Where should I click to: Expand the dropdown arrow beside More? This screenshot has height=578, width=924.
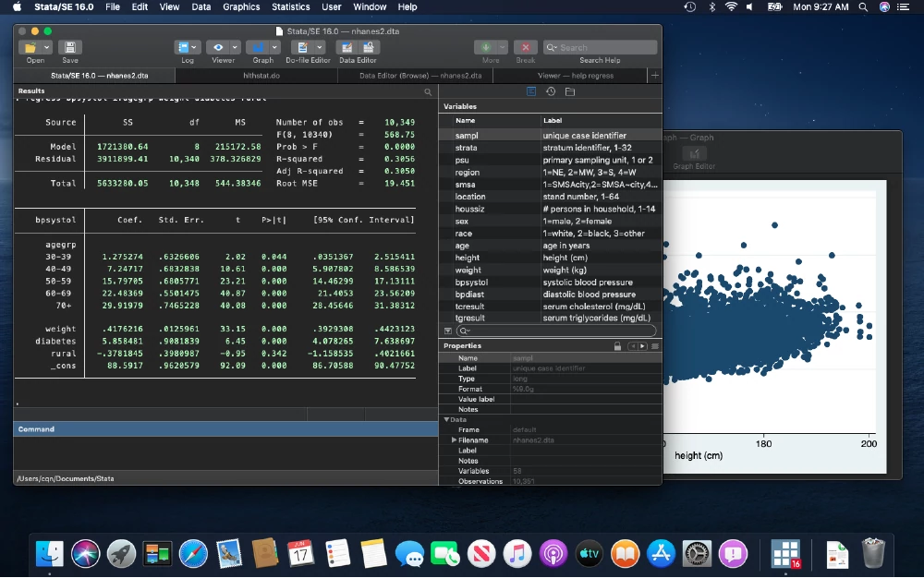[x=502, y=48]
